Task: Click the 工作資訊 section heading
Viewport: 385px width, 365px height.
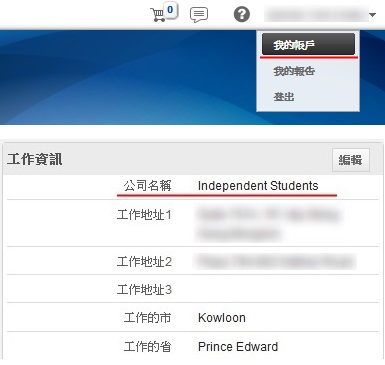Action: click(x=35, y=159)
